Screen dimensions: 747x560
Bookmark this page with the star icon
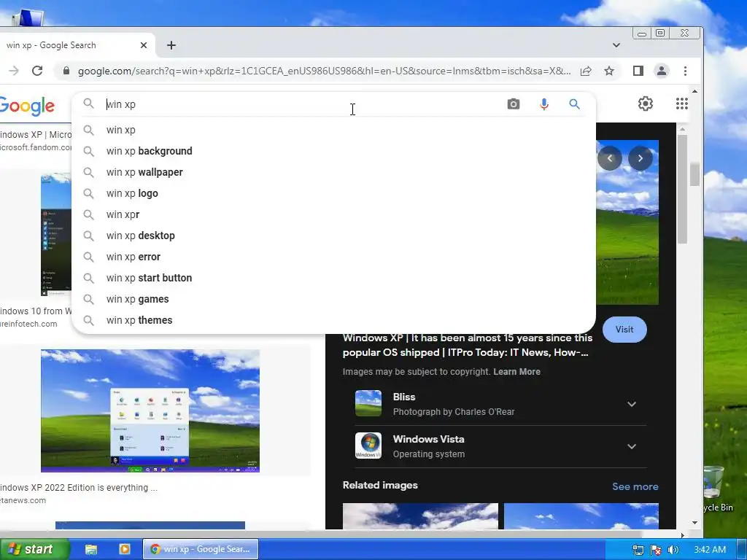coord(609,71)
